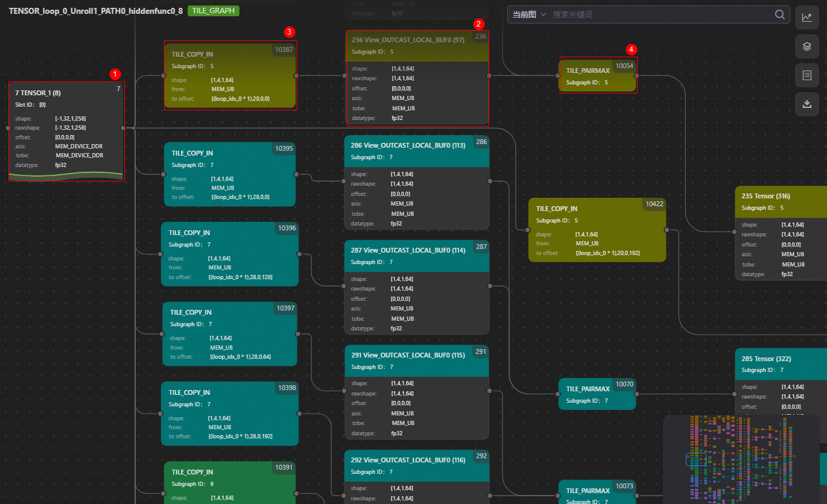
Task: Select TILE_COPY_IN node 10422
Action: [x=597, y=230]
